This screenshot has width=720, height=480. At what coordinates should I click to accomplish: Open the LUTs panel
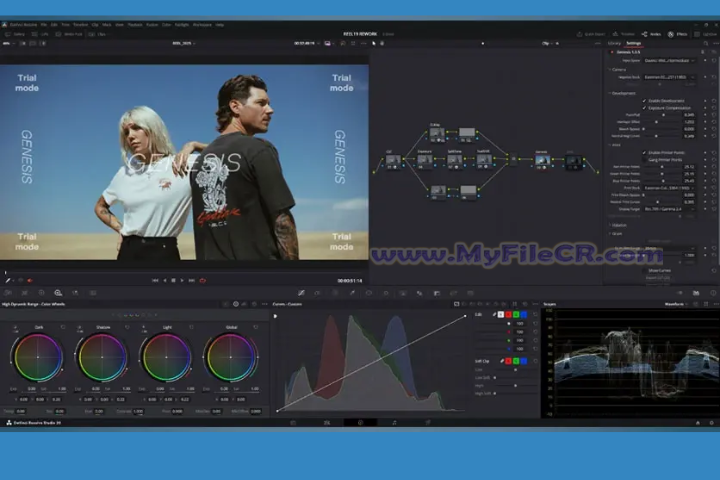(40, 34)
